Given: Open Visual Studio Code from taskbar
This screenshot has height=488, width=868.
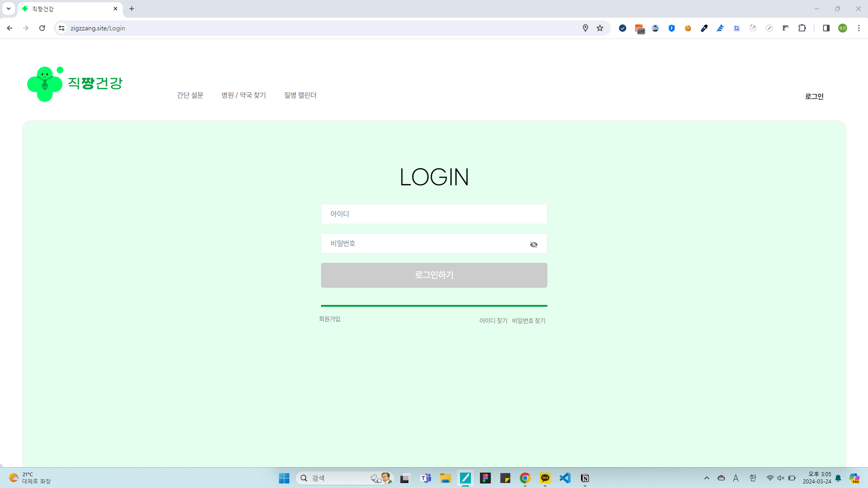Looking at the screenshot, I should [x=565, y=478].
